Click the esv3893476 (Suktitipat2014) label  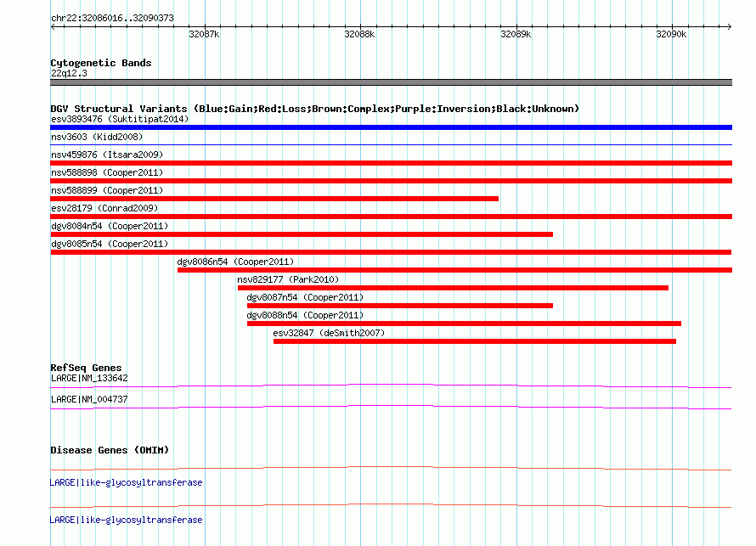(120, 119)
